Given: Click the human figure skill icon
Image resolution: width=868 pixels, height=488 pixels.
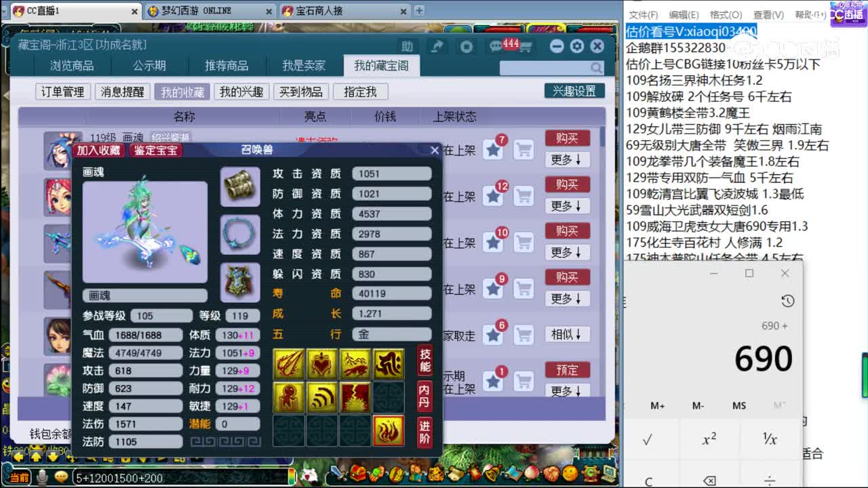Looking at the screenshot, I should [289, 397].
